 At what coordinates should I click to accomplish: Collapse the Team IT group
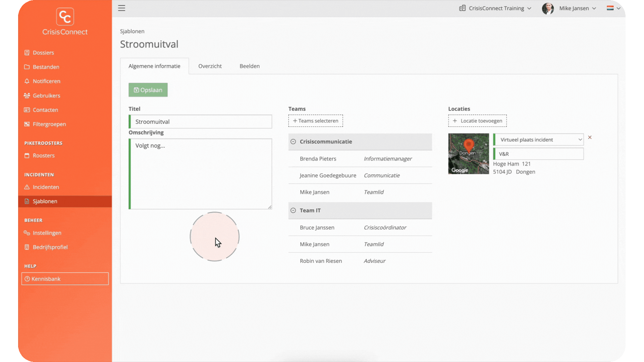[293, 210]
